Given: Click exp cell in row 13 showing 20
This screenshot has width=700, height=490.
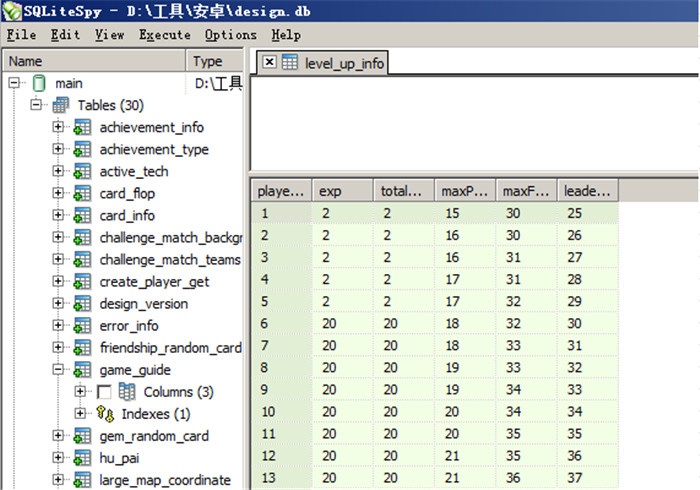Looking at the screenshot, I should 343,478.
